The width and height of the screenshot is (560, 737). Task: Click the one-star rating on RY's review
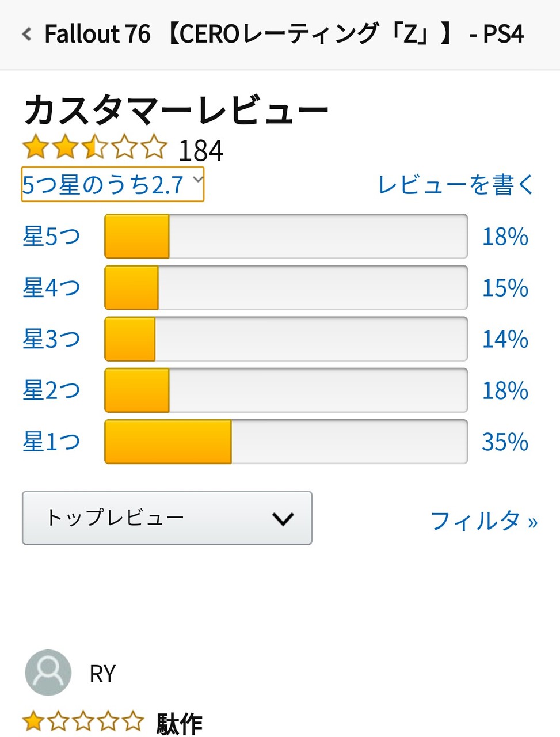(83, 722)
